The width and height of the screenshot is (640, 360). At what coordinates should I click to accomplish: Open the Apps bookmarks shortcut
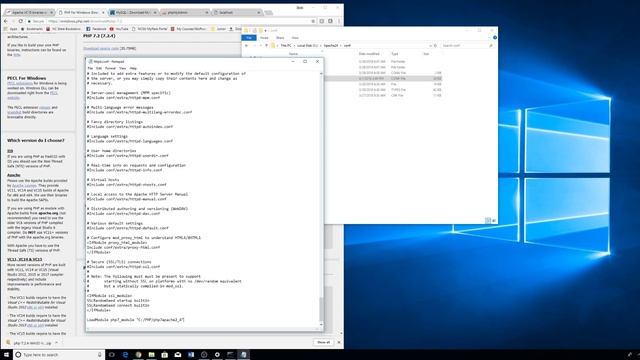point(11,29)
